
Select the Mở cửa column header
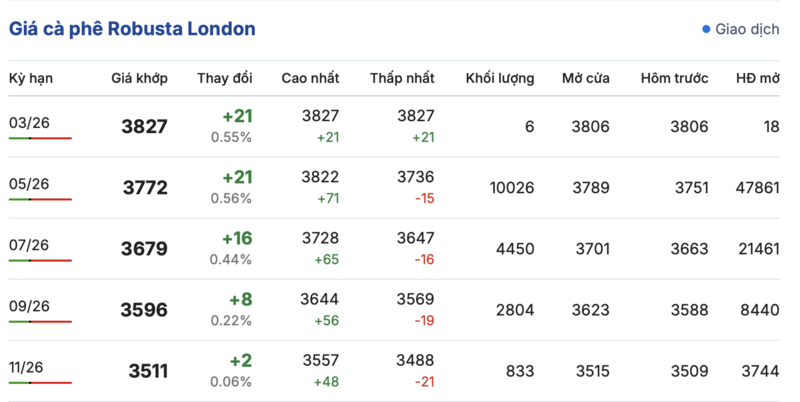tap(585, 78)
